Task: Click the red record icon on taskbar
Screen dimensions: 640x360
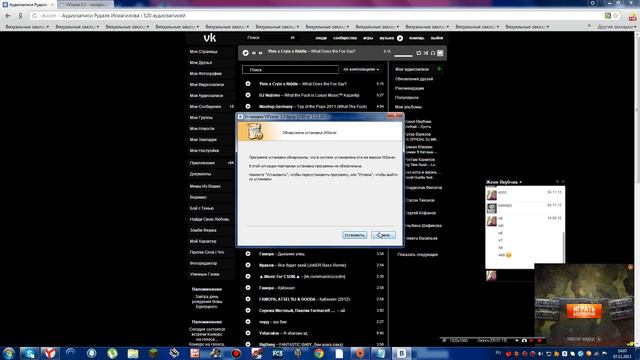Action: [236, 353]
